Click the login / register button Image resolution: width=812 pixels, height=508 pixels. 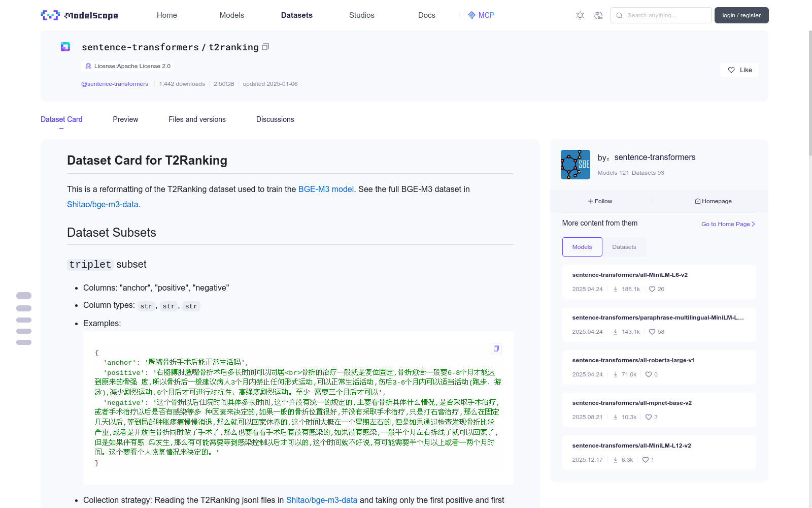(x=741, y=15)
